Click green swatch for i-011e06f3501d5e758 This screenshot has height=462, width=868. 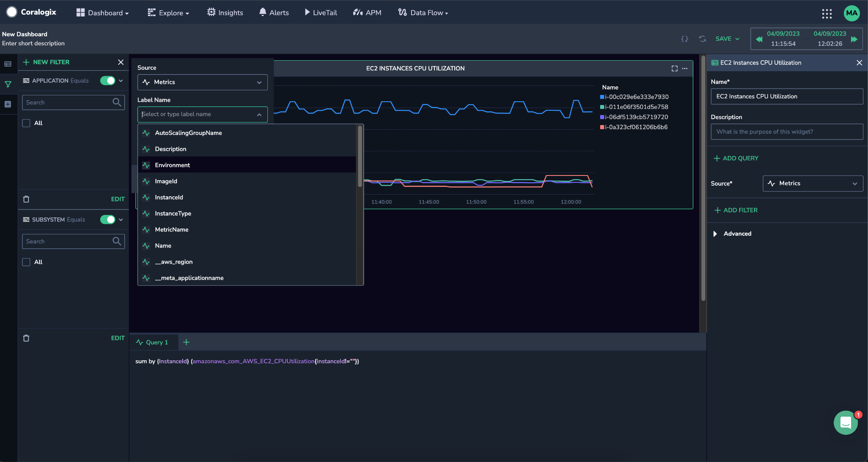(602, 107)
